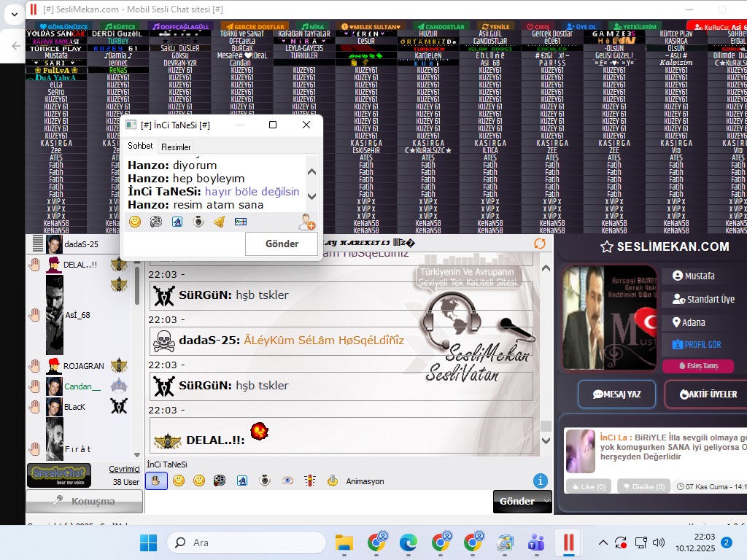Dislike İnCi La's post

pos(643,486)
